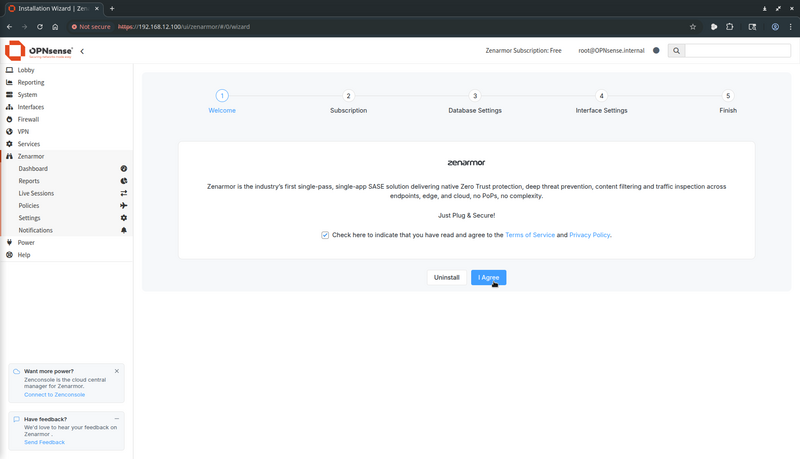
Task: Click the browser address bar URL
Action: (184, 27)
